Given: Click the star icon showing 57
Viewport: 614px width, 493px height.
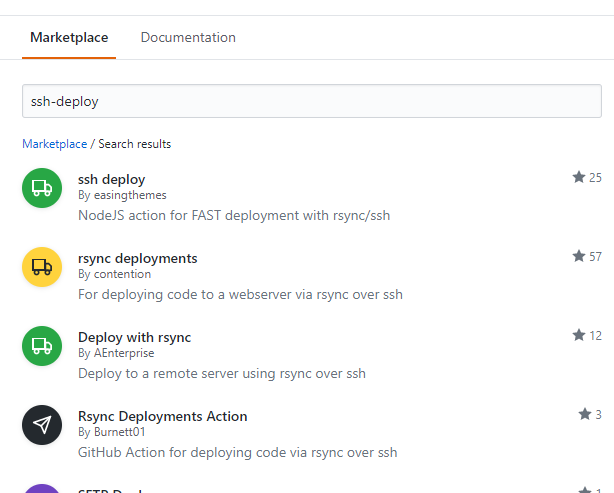Looking at the screenshot, I should [x=578, y=257].
